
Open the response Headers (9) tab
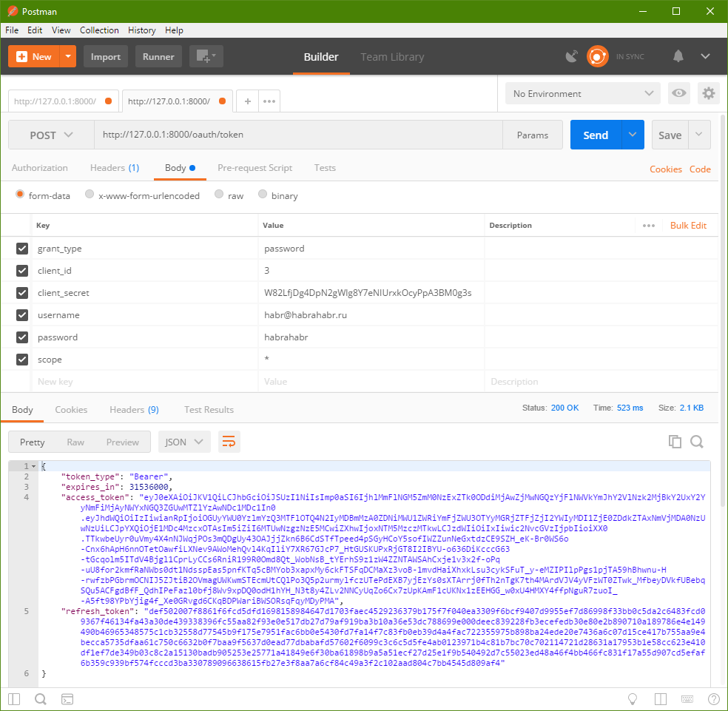coord(134,410)
